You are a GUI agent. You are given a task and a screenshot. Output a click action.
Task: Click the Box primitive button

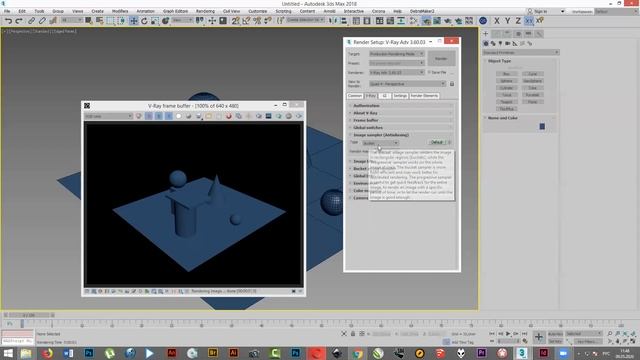coord(507,74)
